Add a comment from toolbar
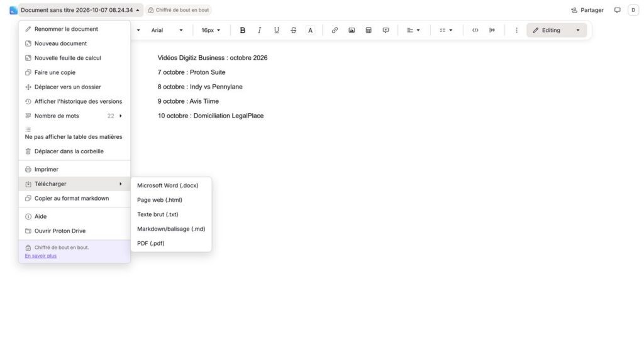This screenshot has width=644, height=362. pyautogui.click(x=386, y=30)
